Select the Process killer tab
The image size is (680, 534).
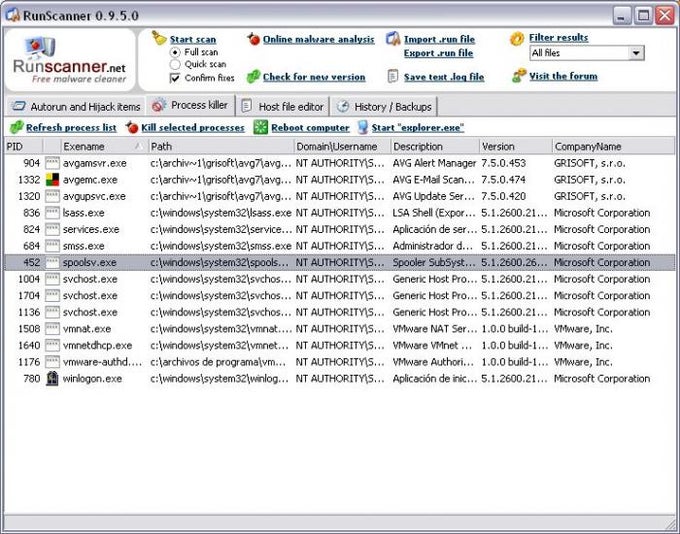(191, 105)
